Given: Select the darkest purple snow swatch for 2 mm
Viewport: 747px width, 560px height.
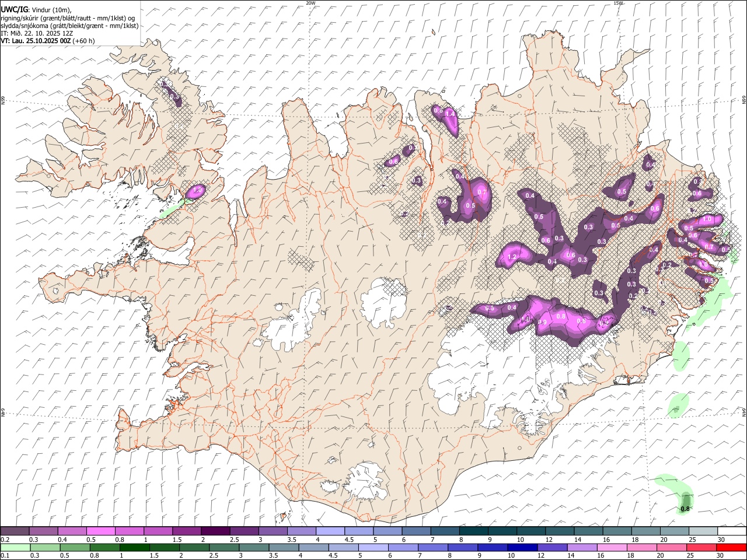Looking at the screenshot, I should (215, 531).
